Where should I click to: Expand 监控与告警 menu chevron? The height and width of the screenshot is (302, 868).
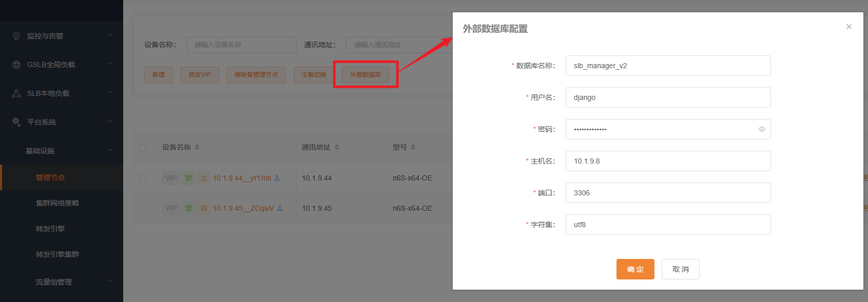point(110,35)
